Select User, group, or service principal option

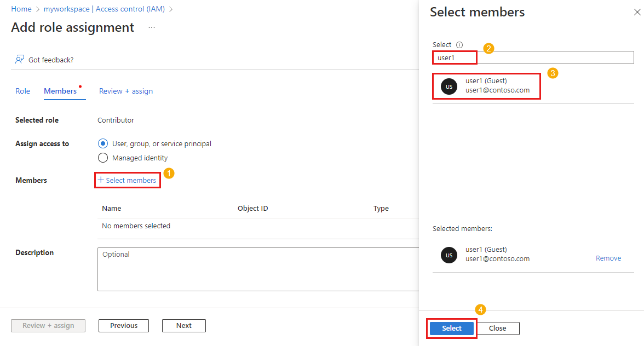pos(103,143)
